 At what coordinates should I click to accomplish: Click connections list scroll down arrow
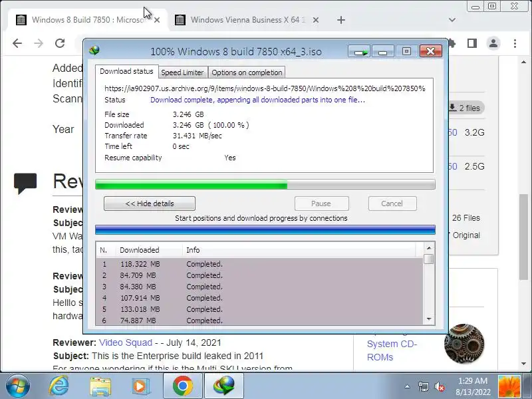[x=429, y=319]
